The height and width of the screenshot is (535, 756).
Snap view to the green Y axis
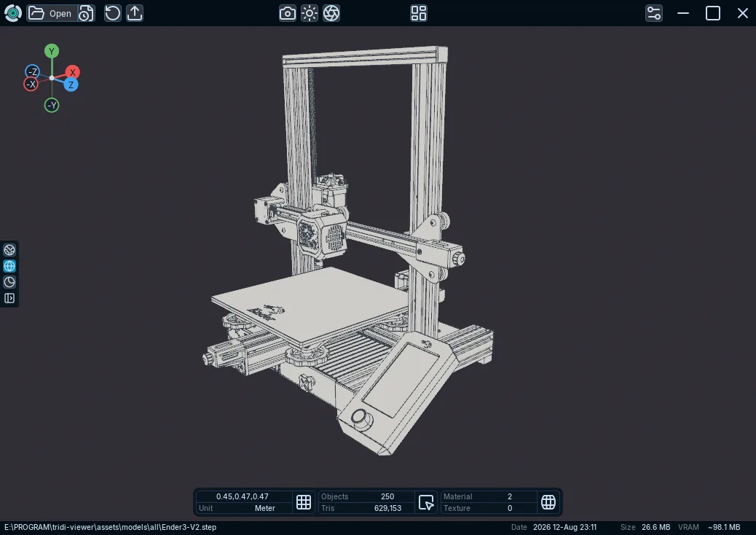52,51
